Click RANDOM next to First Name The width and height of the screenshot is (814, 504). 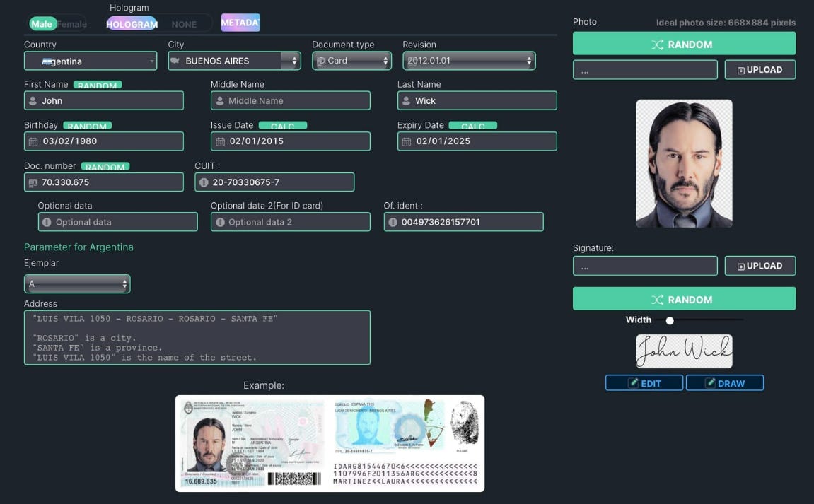tap(98, 85)
